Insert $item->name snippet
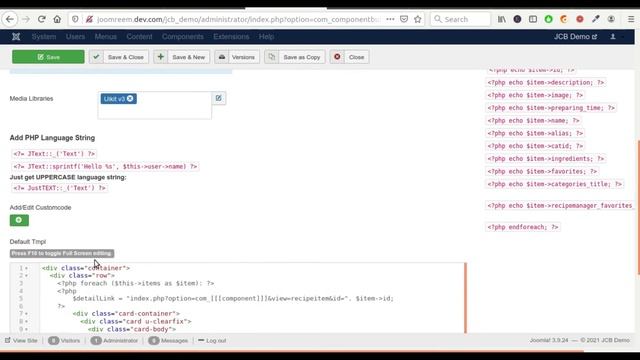The image size is (640, 360). point(533,120)
